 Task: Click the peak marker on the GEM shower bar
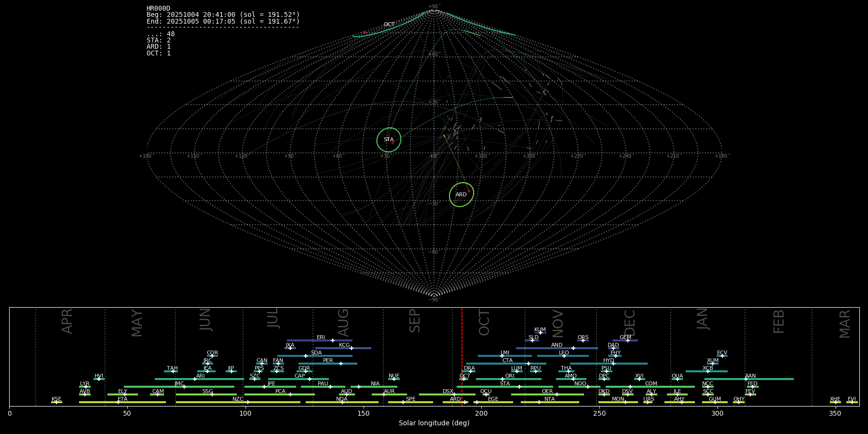click(x=627, y=340)
